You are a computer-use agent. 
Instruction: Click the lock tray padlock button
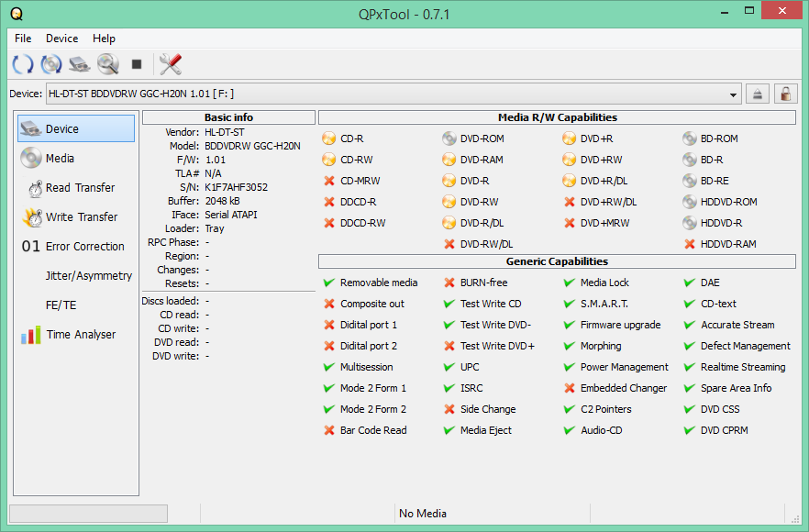(785, 94)
